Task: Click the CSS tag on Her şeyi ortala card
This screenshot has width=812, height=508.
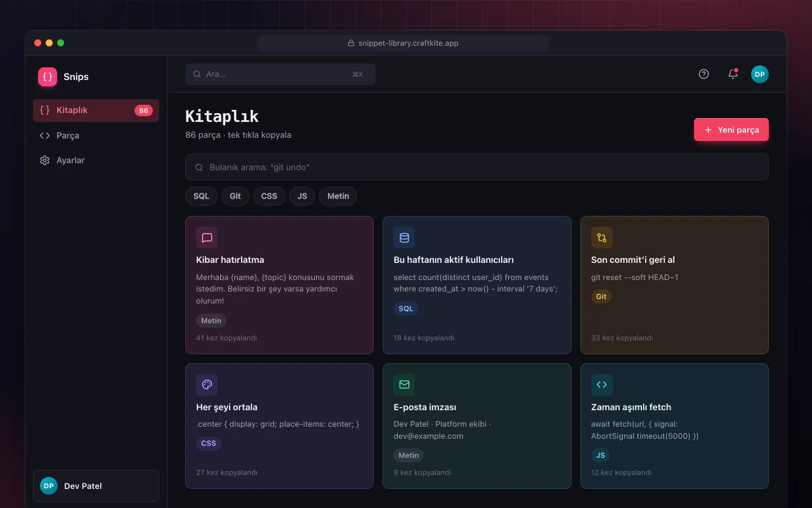Action: pos(209,443)
